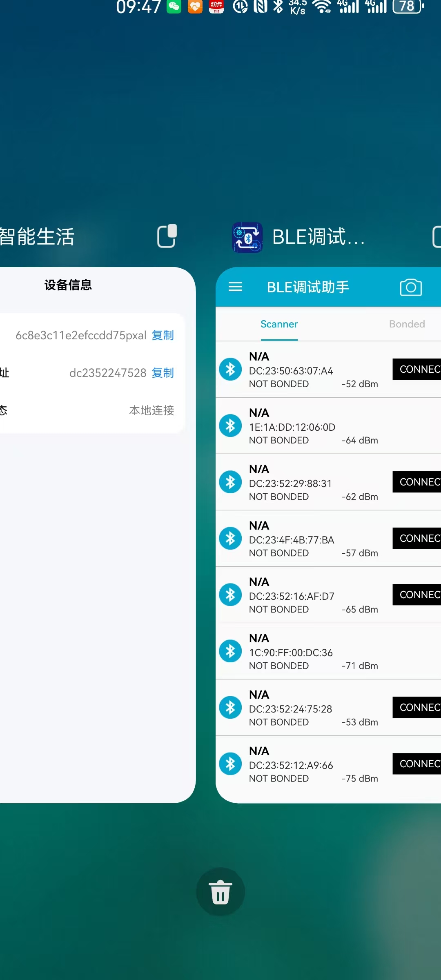441x980 pixels.
Task: Tap the BLE调试... app label
Action: pos(318,237)
